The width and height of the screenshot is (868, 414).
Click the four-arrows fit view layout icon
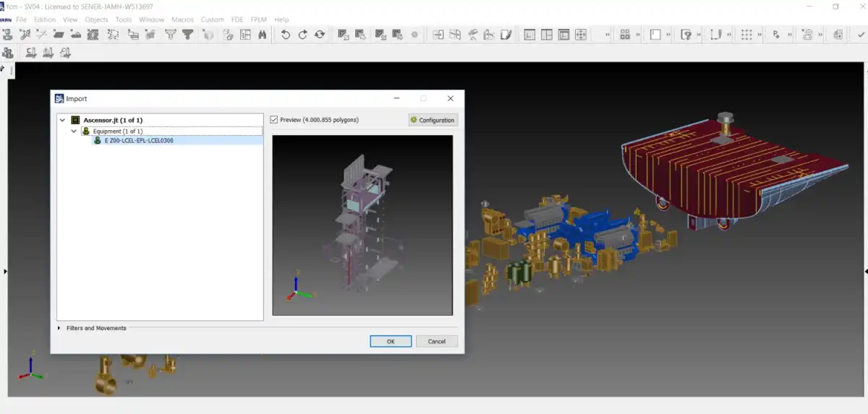(x=581, y=35)
